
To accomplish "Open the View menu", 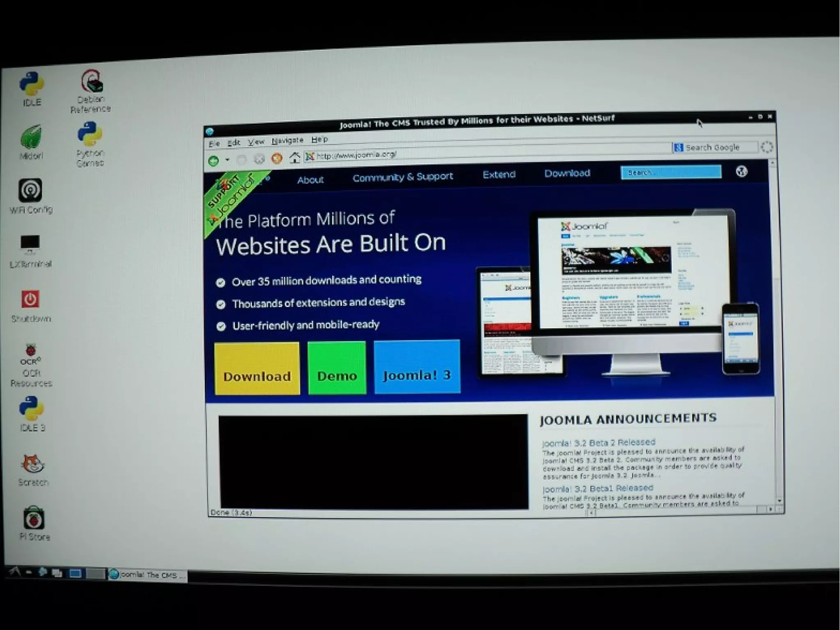I will pyautogui.click(x=256, y=142).
